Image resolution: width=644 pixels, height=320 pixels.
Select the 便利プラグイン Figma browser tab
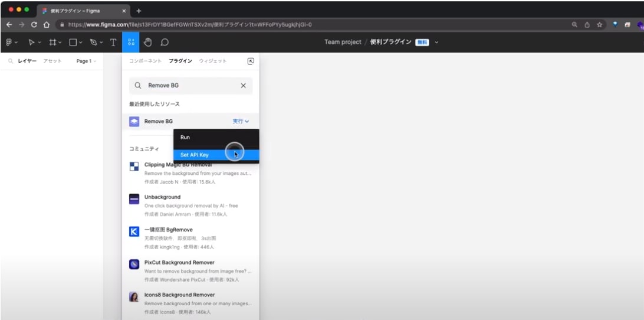[x=84, y=11]
